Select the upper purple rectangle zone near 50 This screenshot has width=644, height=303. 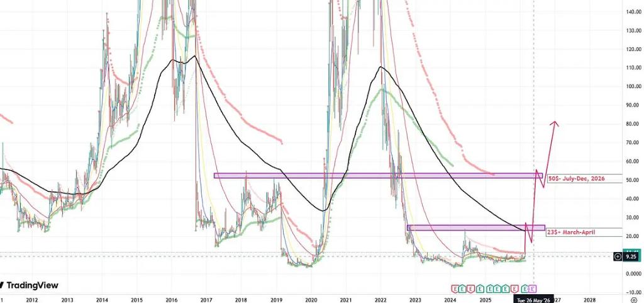(378, 175)
